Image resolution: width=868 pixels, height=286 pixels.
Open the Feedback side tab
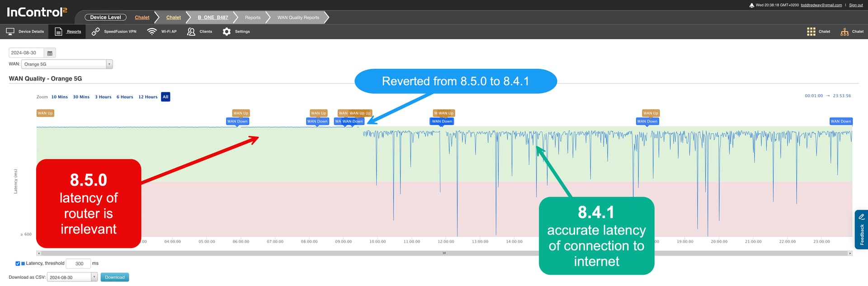[861, 229]
